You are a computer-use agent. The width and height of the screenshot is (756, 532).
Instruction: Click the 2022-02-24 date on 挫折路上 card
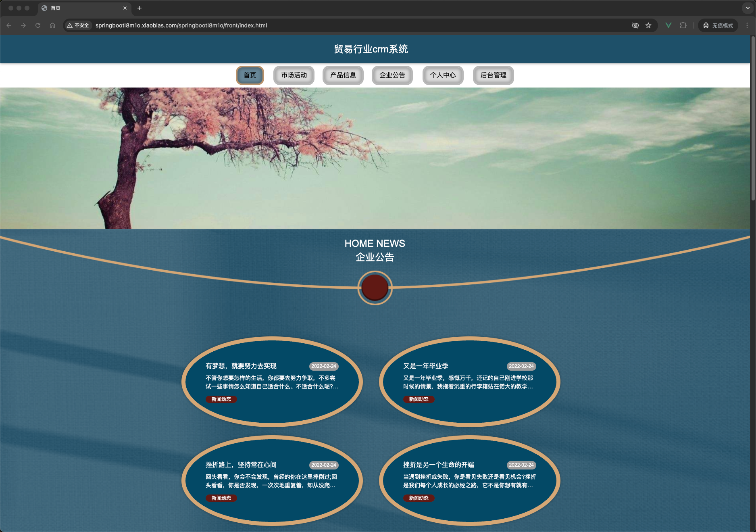(x=324, y=465)
